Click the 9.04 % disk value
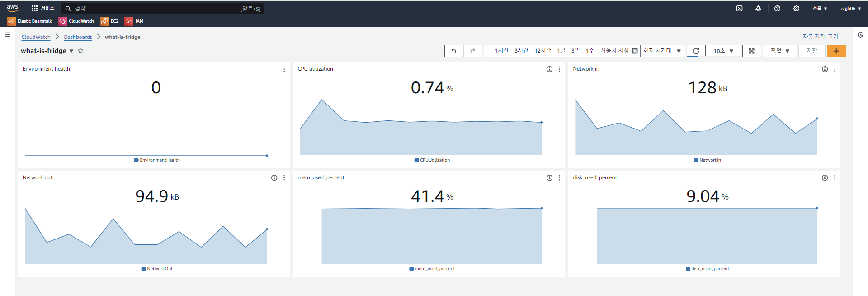 [x=708, y=196]
